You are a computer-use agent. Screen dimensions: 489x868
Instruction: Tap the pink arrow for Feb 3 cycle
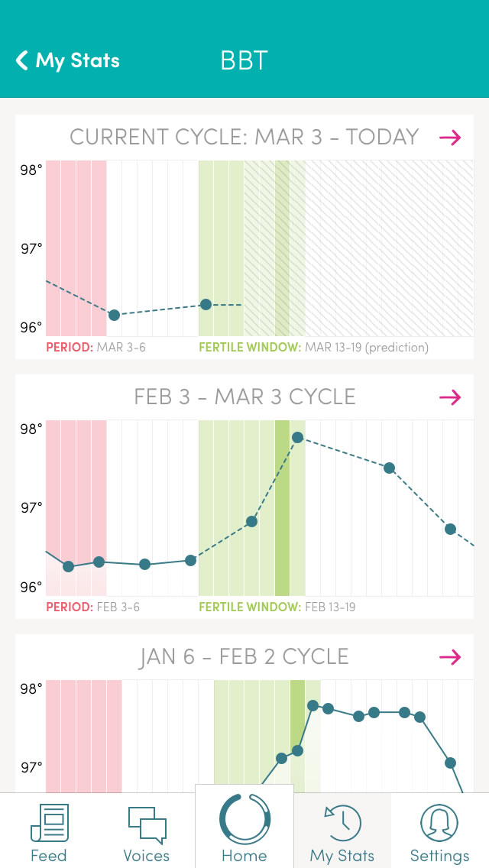(450, 397)
